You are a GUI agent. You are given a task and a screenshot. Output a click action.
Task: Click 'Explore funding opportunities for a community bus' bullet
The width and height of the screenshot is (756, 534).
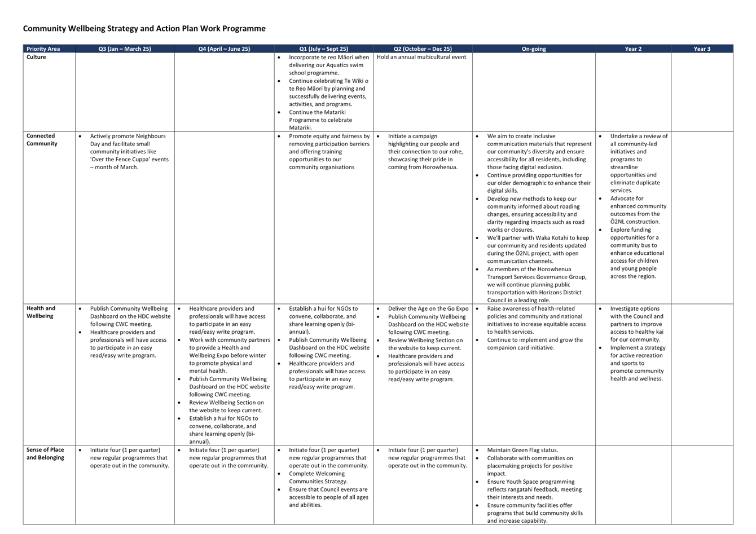[x=638, y=253]
